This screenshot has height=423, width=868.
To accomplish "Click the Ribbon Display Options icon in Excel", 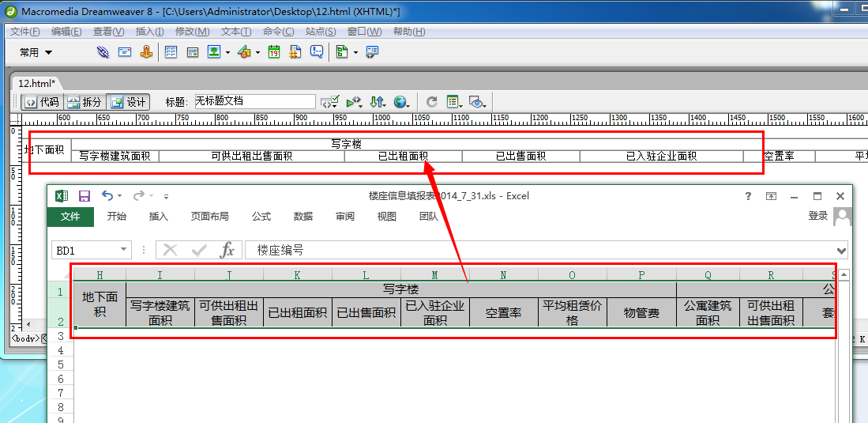I will tap(771, 196).
